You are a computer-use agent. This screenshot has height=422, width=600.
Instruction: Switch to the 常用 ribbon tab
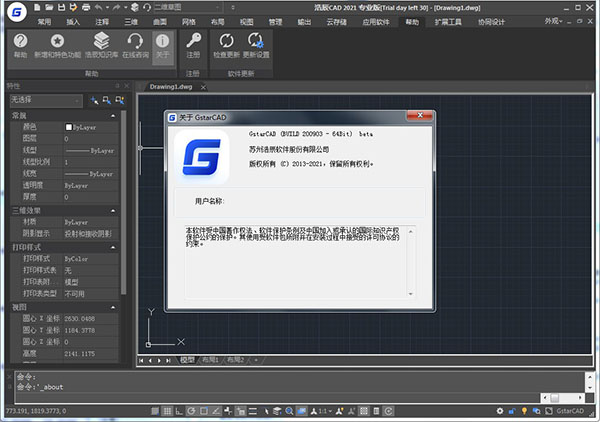coord(44,22)
